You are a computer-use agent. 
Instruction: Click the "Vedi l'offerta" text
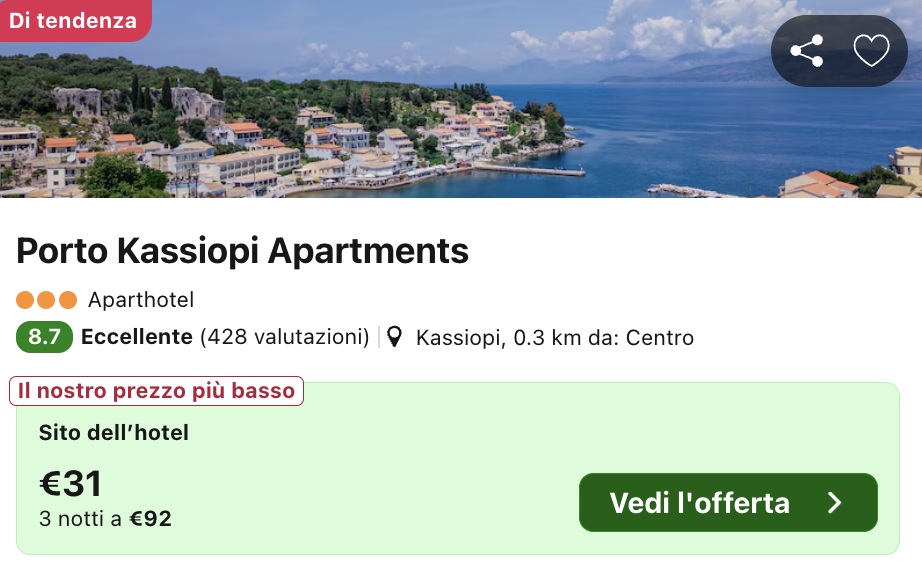pos(699,502)
